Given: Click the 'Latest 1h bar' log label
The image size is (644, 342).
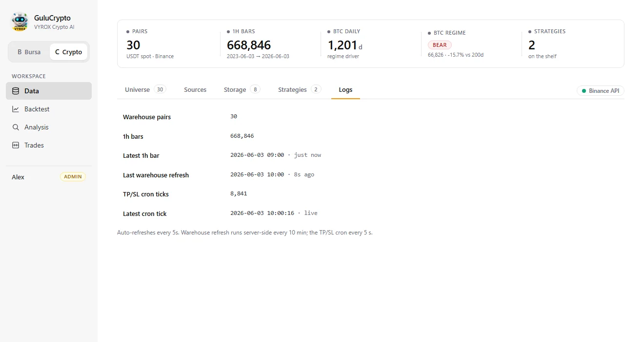Looking at the screenshot, I should [x=141, y=155].
